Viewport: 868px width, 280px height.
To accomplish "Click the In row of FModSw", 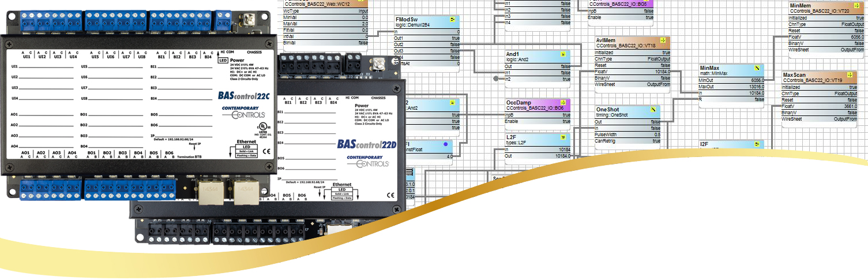I will pyautogui.click(x=427, y=32).
